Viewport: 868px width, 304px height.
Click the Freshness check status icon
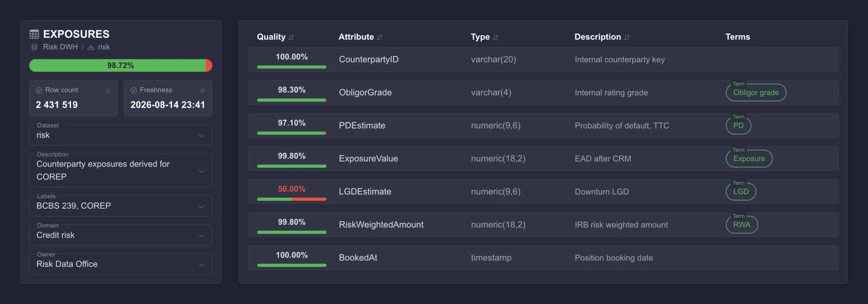(134, 90)
